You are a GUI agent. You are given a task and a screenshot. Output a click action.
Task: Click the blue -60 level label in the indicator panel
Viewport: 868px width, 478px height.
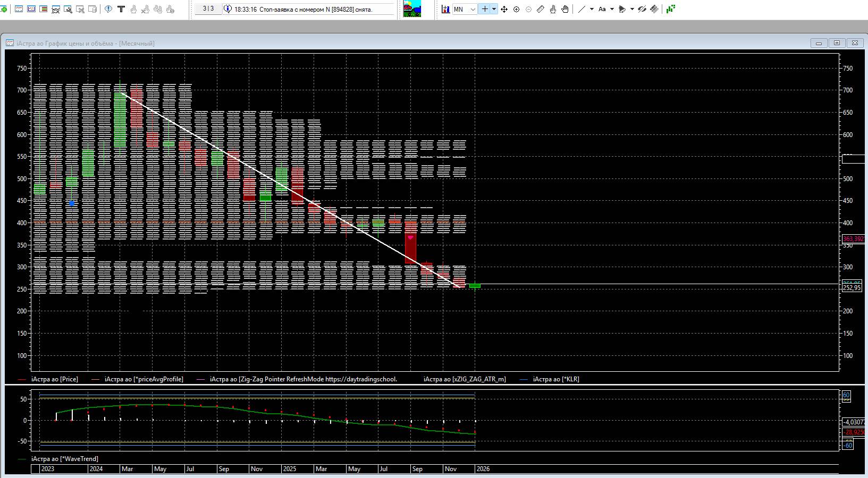848,445
